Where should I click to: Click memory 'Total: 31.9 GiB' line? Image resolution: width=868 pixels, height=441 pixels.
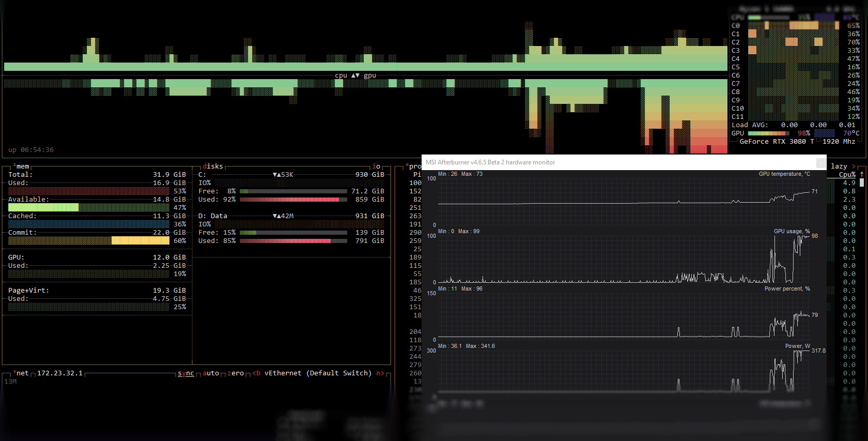97,175
